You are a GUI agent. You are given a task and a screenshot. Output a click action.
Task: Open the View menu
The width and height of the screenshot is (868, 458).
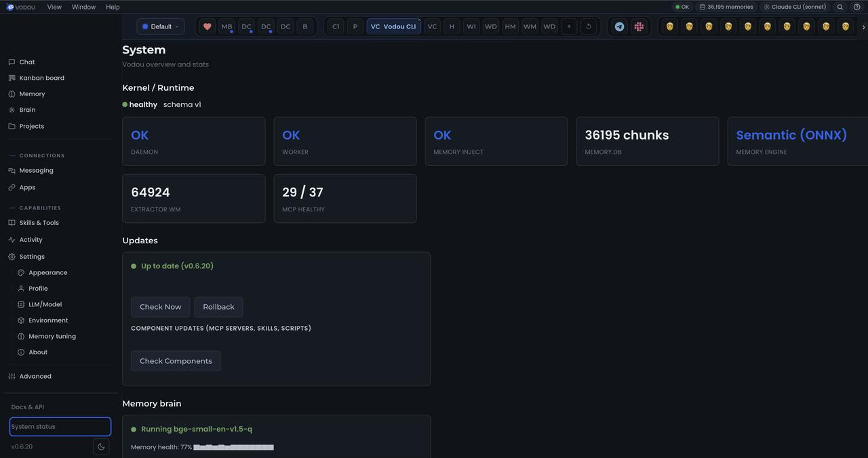54,7
